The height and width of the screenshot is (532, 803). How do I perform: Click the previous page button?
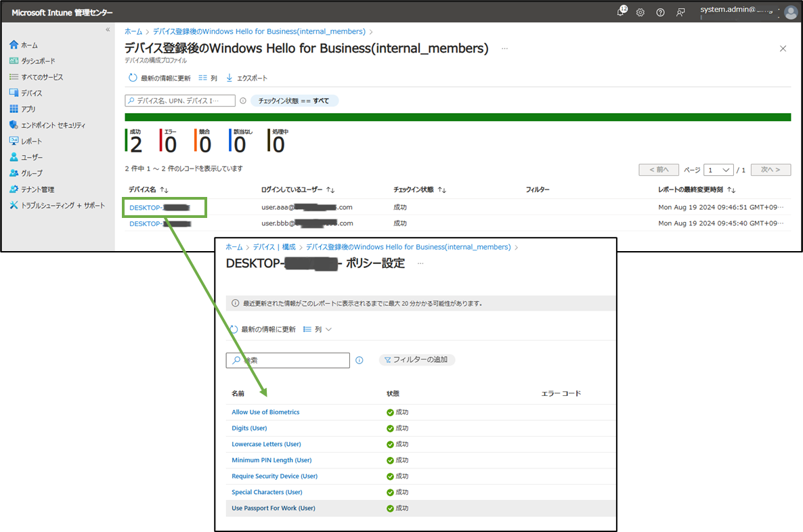click(659, 170)
